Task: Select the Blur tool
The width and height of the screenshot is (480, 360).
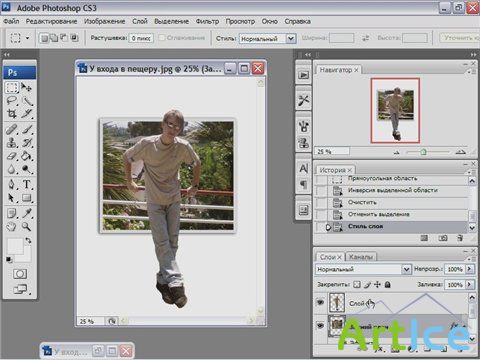Action: tap(12, 169)
